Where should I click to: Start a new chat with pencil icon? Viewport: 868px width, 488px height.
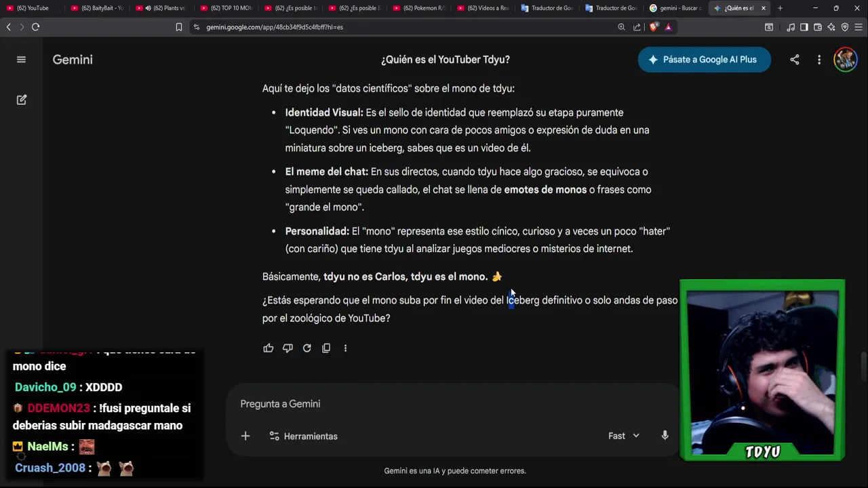(x=21, y=100)
